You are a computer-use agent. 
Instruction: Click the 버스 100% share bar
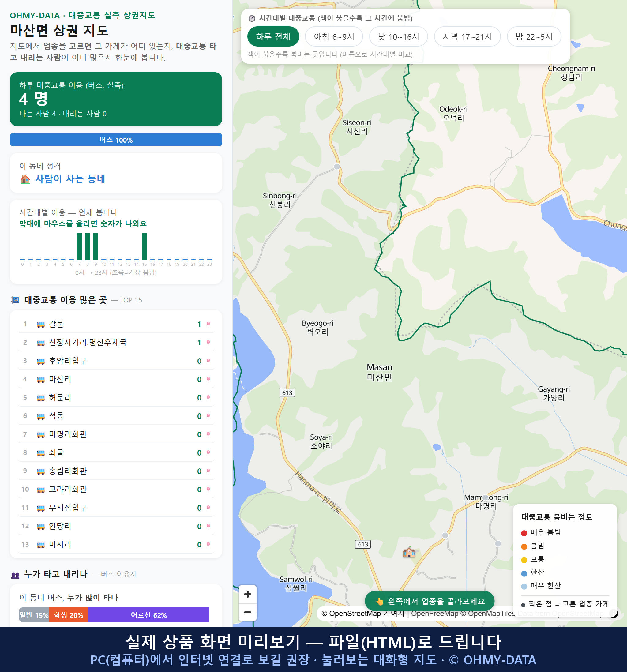click(x=116, y=140)
